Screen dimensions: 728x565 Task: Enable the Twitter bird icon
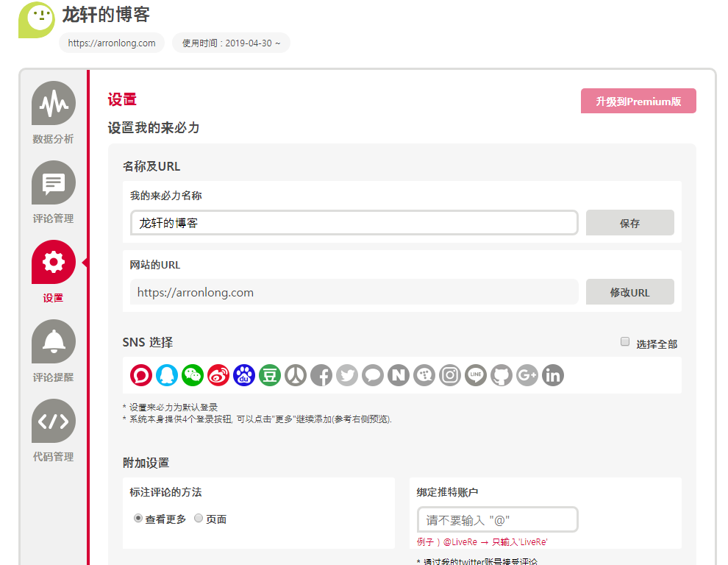[347, 375]
